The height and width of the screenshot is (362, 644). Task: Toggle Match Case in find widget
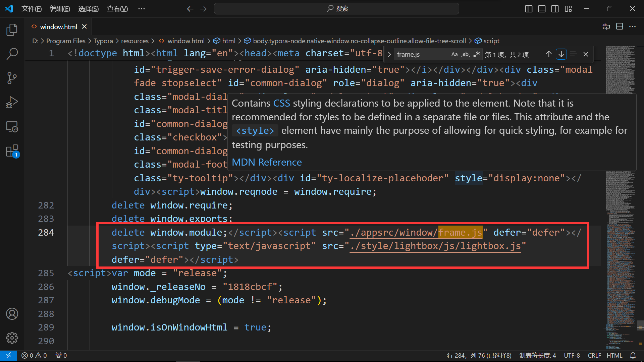point(454,54)
